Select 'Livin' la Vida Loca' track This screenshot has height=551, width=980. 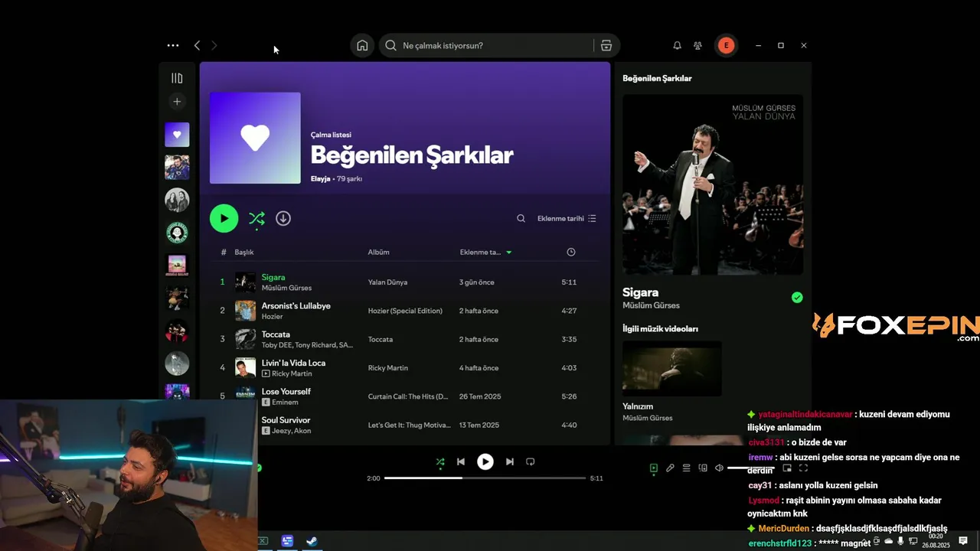[294, 363]
